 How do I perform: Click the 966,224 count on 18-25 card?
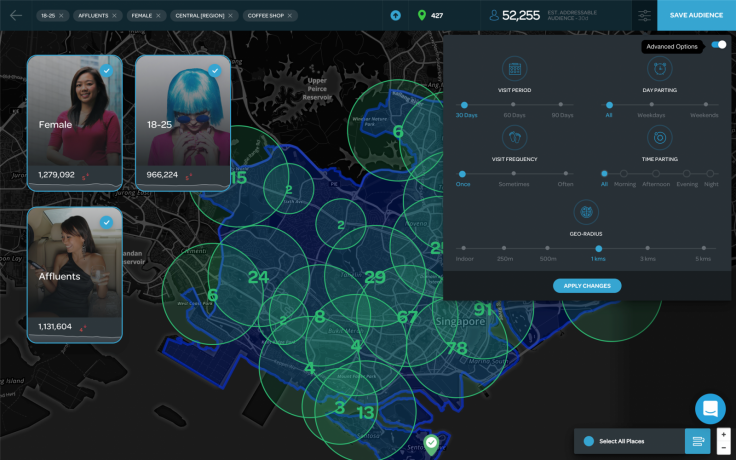[162, 175]
